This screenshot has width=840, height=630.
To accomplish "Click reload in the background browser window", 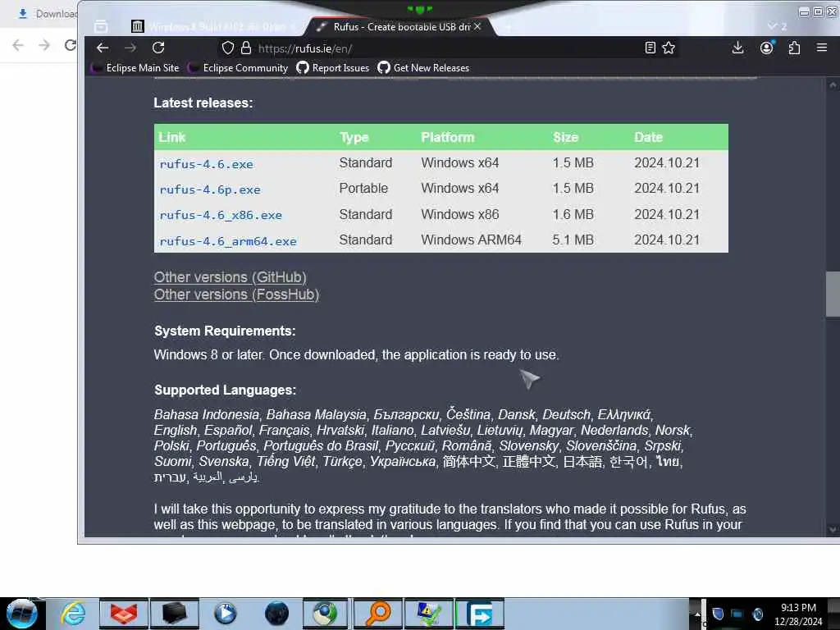I will tap(71, 46).
